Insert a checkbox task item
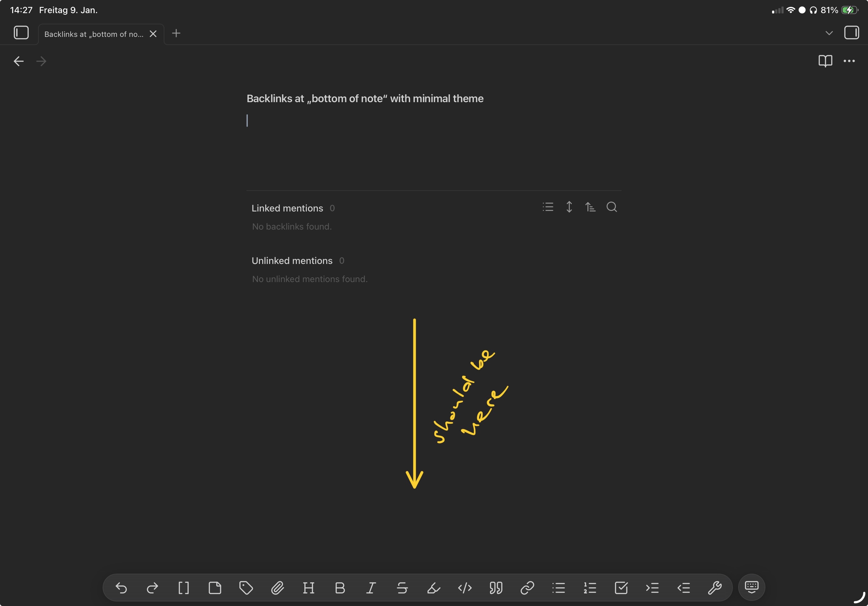The image size is (868, 606). pos(621,588)
